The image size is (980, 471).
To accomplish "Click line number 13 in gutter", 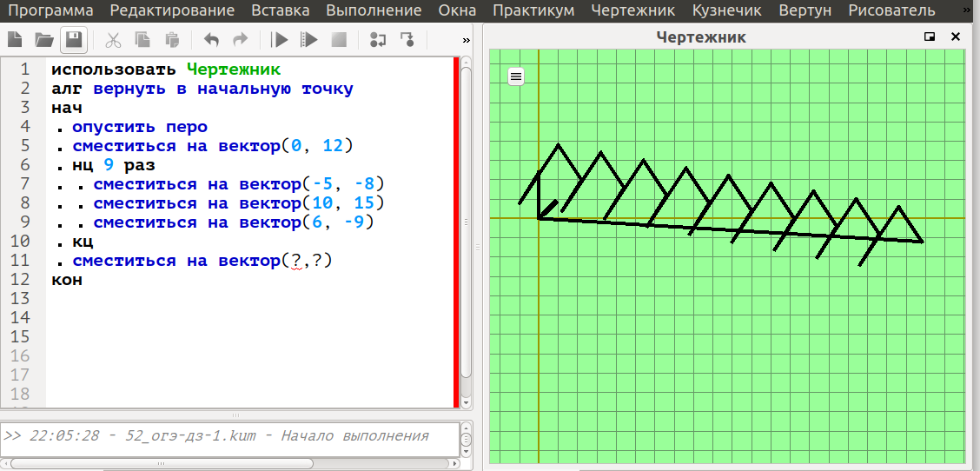I will pyautogui.click(x=20, y=298).
